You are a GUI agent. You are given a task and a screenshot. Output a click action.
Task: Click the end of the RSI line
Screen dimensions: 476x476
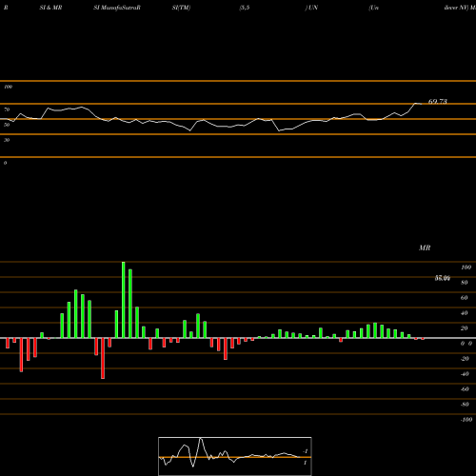(422, 104)
